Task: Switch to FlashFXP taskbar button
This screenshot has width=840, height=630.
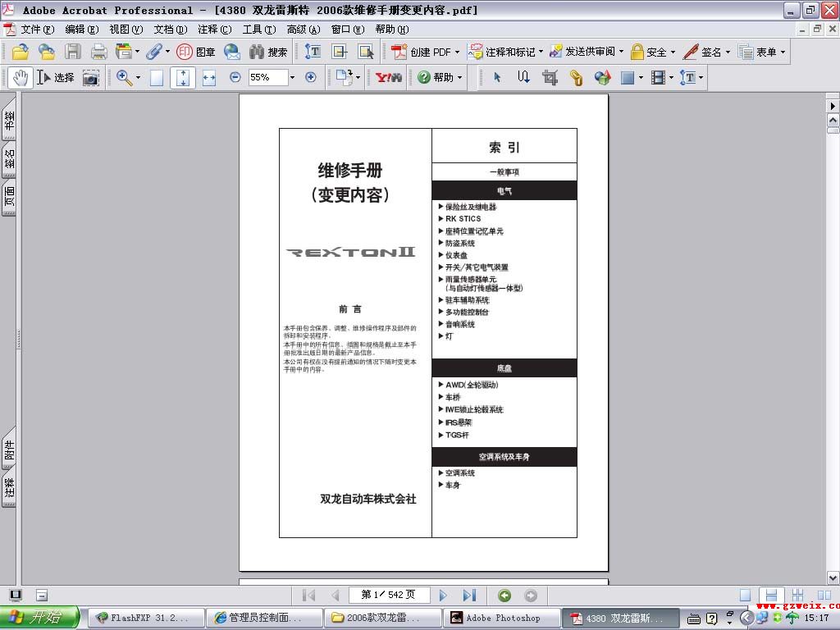Action: click(x=146, y=618)
